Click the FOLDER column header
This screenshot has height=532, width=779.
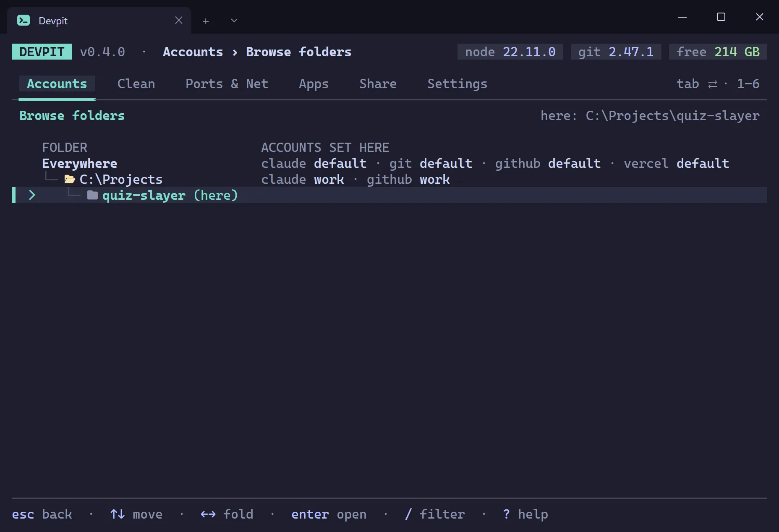point(65,147)
